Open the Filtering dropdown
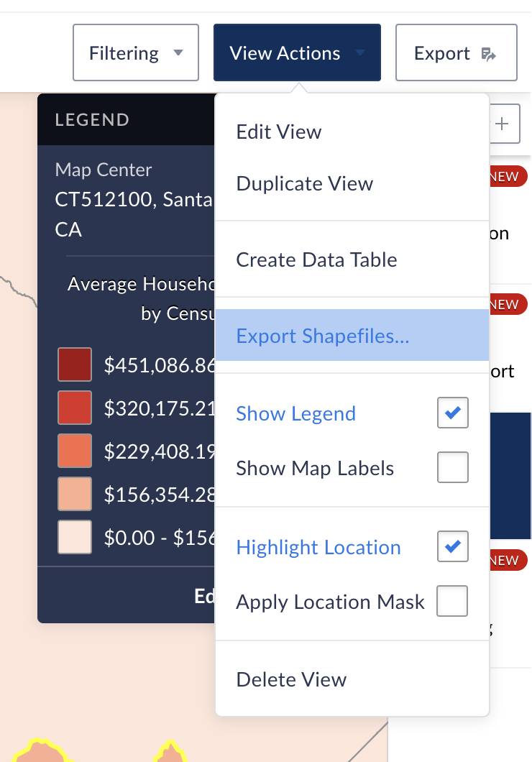This screenshot has width=532, height=762. 136,52
